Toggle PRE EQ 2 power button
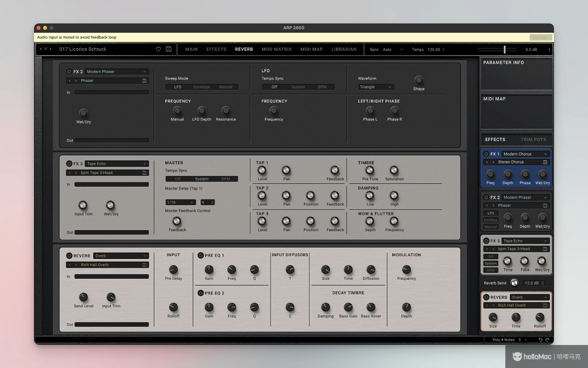The width and height of the screenshot is (588, 368). click(200, 293)
